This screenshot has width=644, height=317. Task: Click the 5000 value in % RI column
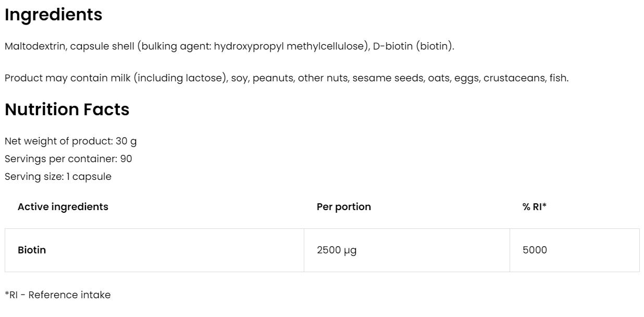point(535,250)
